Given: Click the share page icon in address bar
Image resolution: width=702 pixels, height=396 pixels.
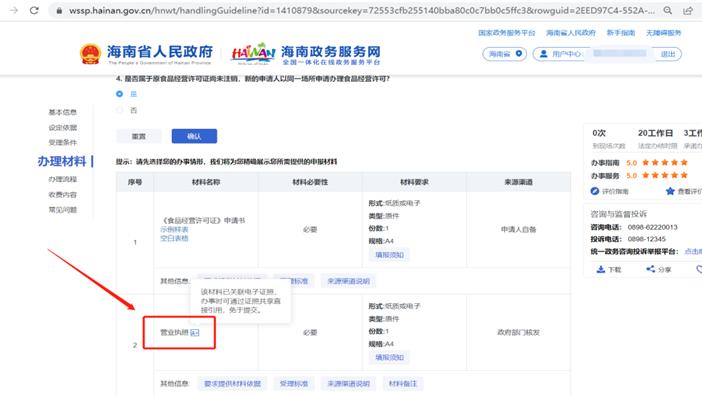Looking at the screenshot, I should tap(688, 10).
